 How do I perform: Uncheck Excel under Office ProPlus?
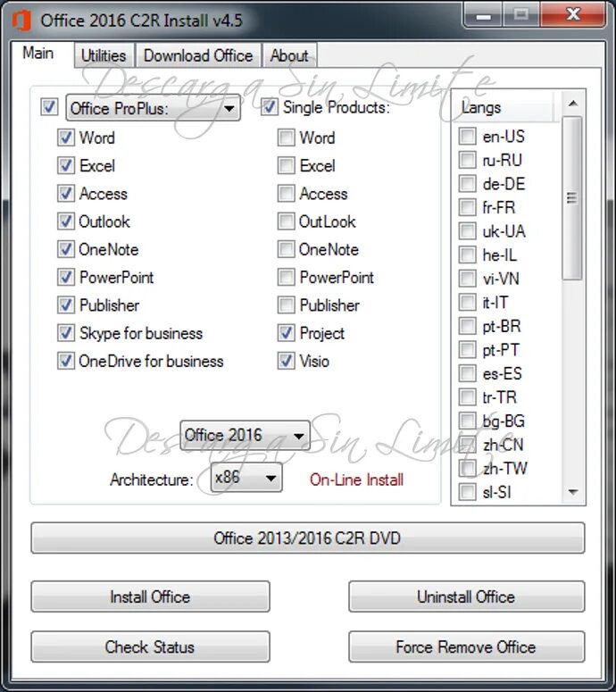click(x=66, y=165)
